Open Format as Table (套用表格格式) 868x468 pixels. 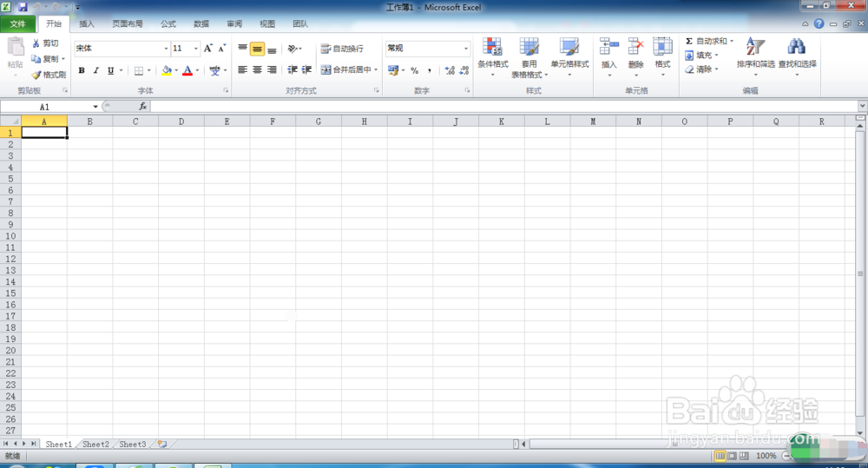(x=529, y=57)
